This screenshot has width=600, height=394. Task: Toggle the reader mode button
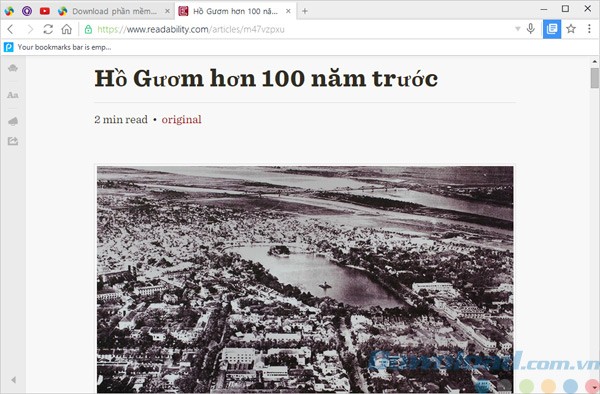[x=552, y=29]
